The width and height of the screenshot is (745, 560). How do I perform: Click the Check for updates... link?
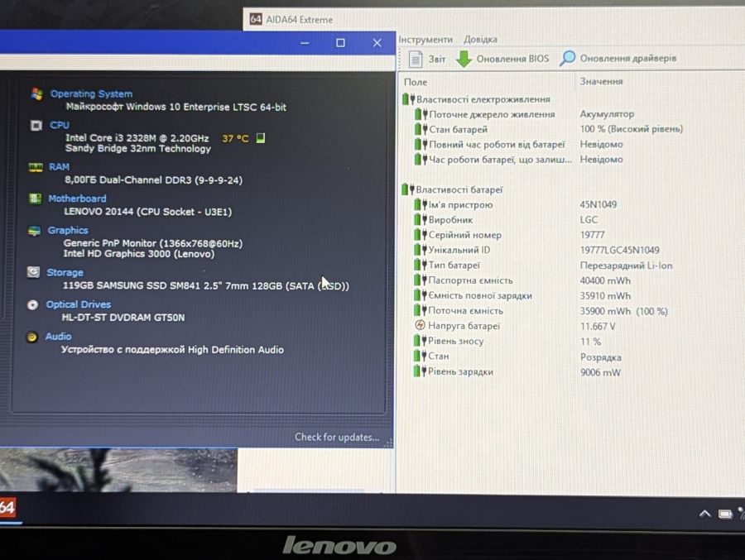(337, 437)
